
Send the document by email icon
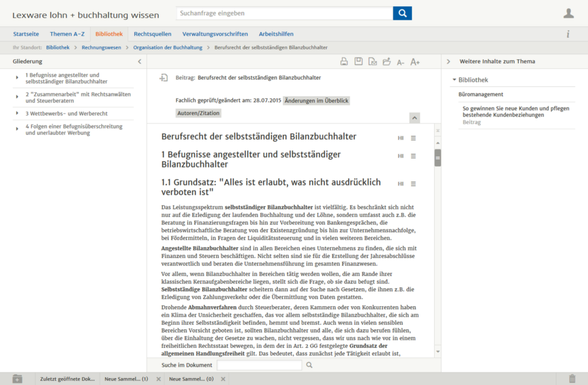coord(372,61)
